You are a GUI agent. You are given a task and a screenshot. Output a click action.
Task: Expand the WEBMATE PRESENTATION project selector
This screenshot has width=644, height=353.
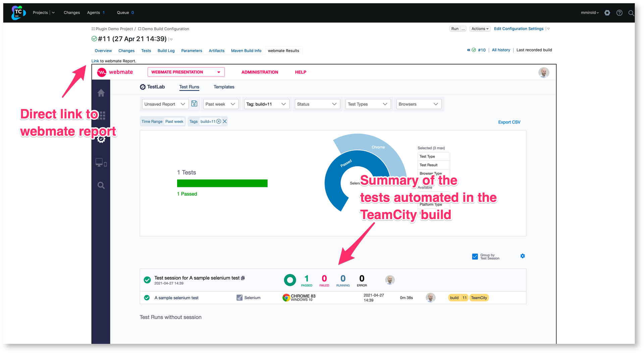tap(186, 72)
